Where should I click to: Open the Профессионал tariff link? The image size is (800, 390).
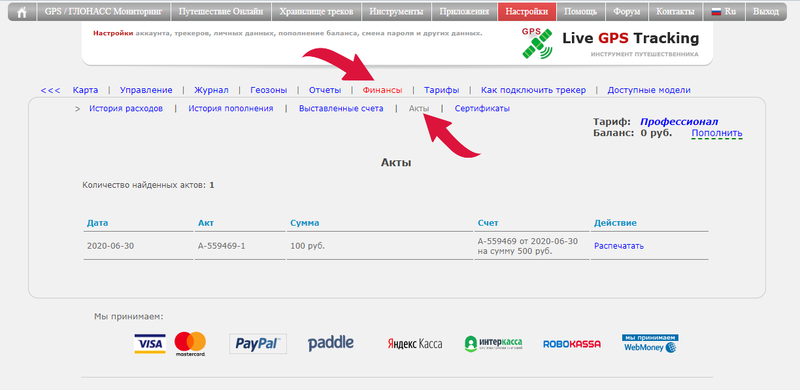pyautogui.click(x=679, y=122)
